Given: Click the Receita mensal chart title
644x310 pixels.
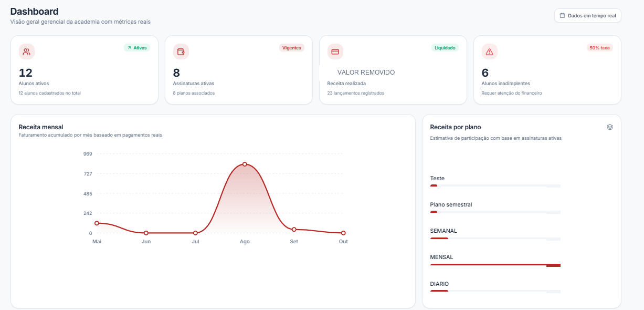Looking at the screenshot, I should coord(41,127).
